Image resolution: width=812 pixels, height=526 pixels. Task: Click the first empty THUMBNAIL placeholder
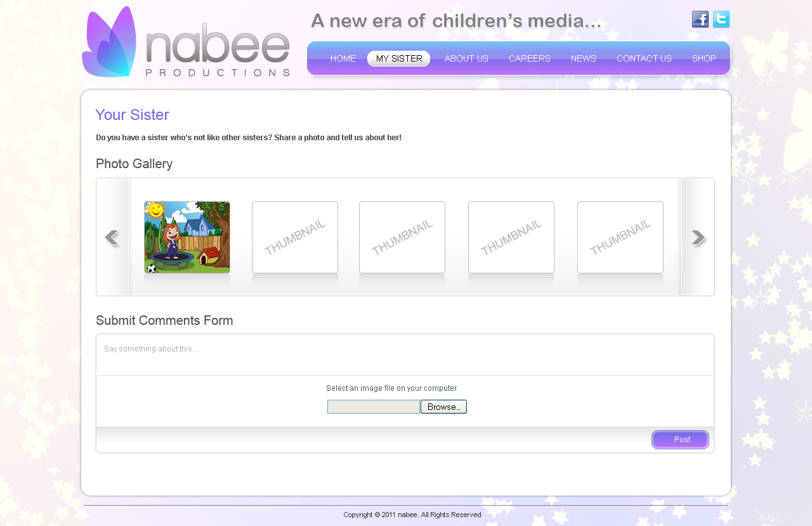coord(294,237)
